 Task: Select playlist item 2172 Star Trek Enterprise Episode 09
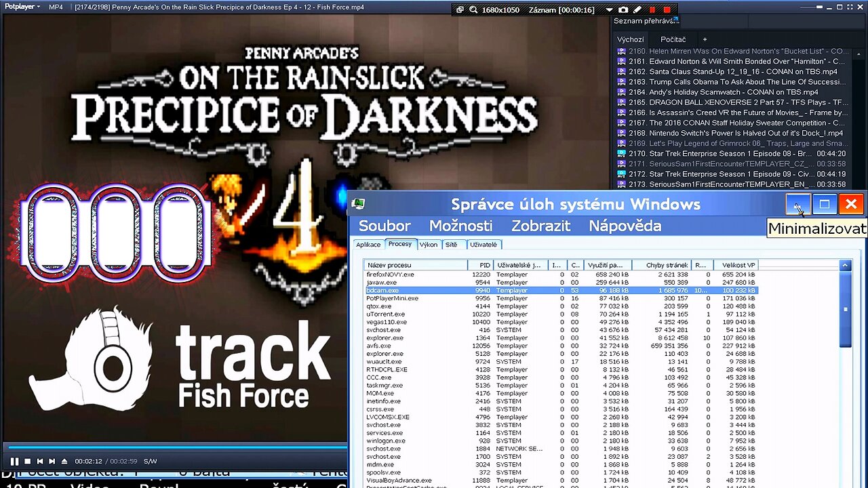(731, 174)
